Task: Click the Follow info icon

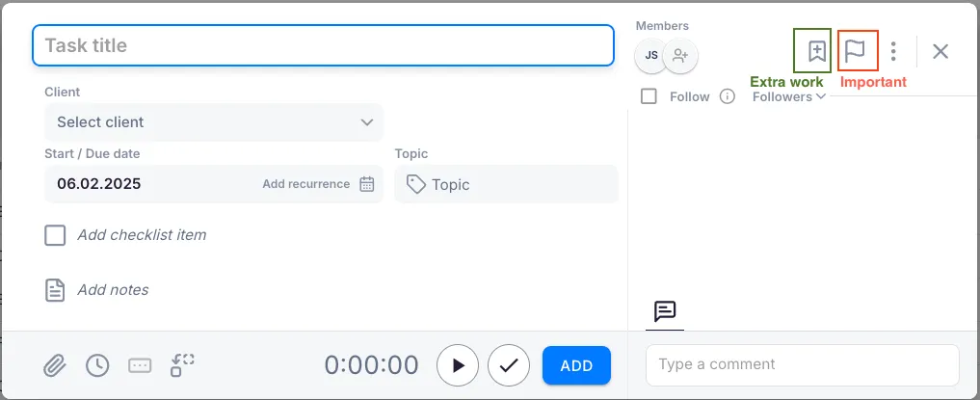Action: pyautogui.click(x=728, y=96)
